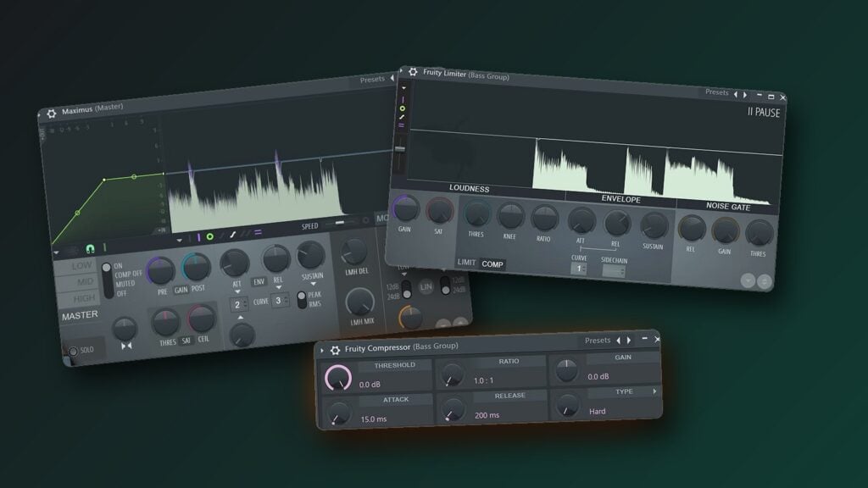Image resolution: width=868 pixels, height=488 pixels.
Task: Adjust the release curve stepper showing 3
Action: pyautogui.click(x=280, y=301)
